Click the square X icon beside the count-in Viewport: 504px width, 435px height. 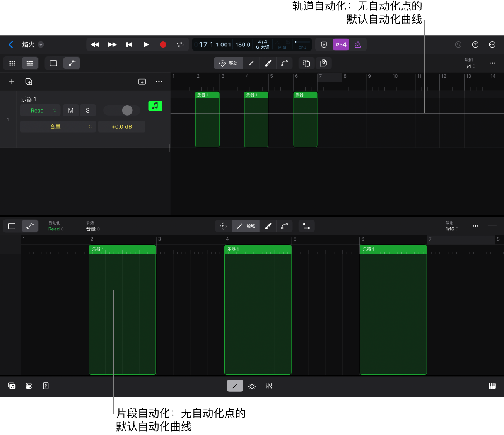pos(324,44)
